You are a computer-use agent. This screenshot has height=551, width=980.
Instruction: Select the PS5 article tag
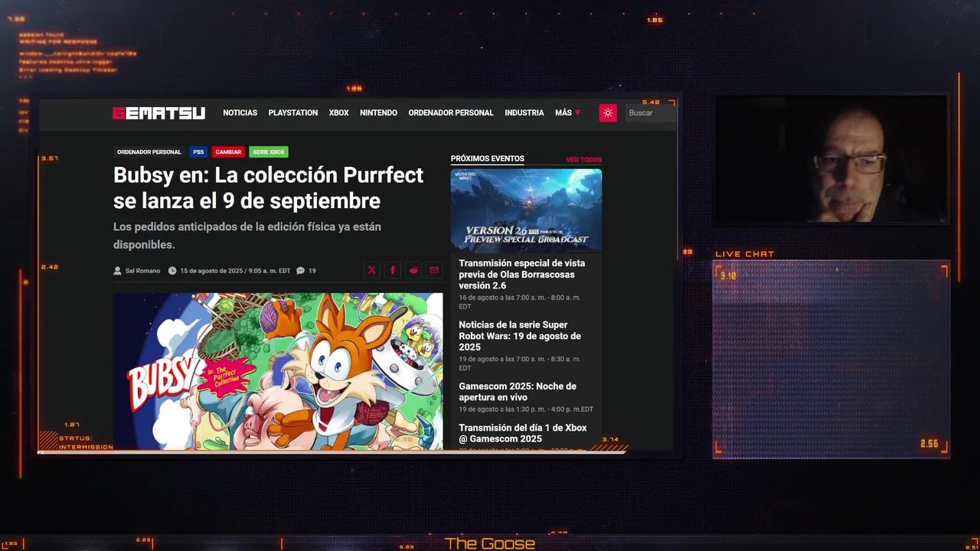tap(198, 152)
